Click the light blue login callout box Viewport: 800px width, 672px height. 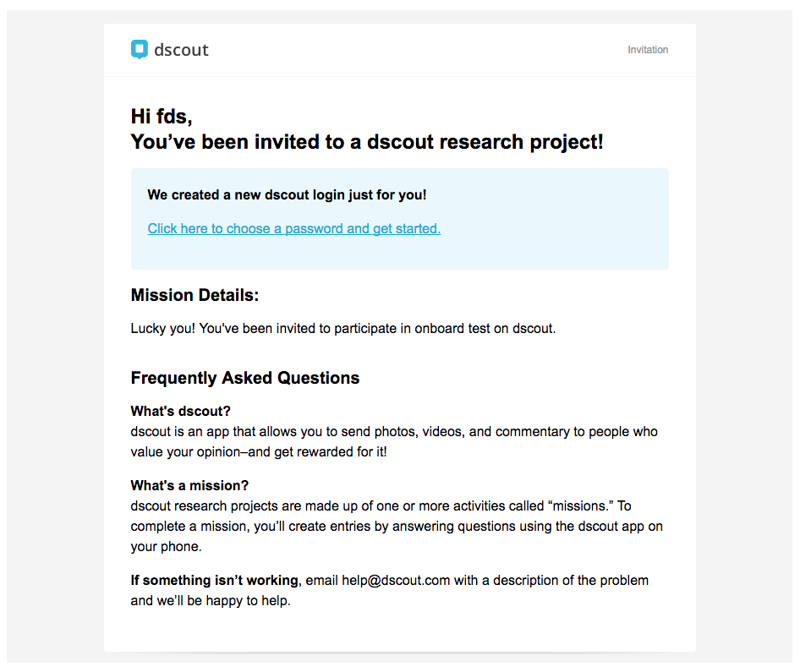click(x=399, y=219)
